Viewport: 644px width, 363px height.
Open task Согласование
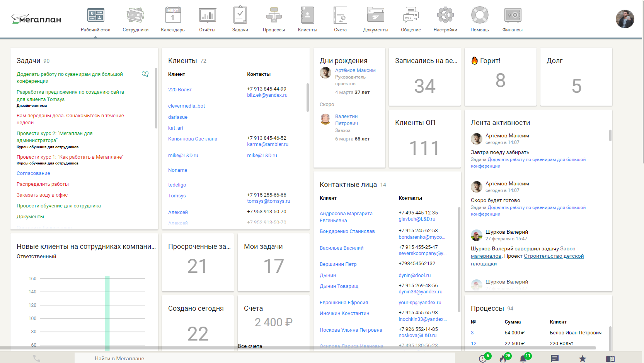(x=33, y=173)
